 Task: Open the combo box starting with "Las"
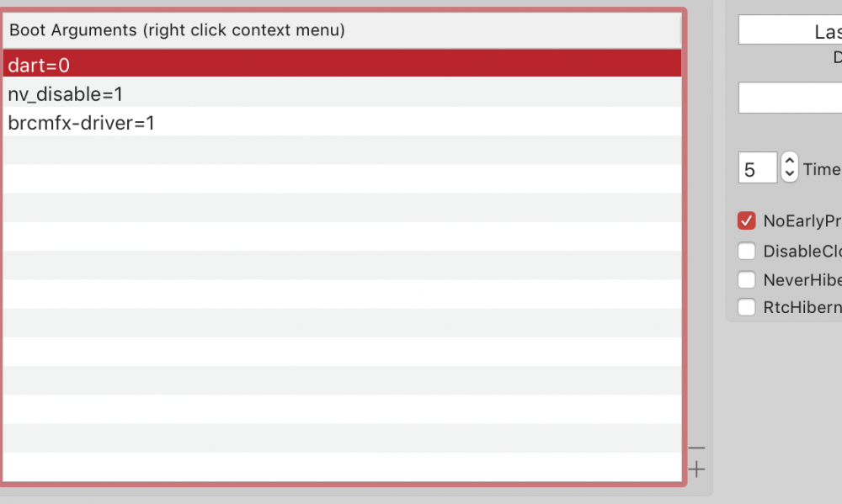(790, 31)
